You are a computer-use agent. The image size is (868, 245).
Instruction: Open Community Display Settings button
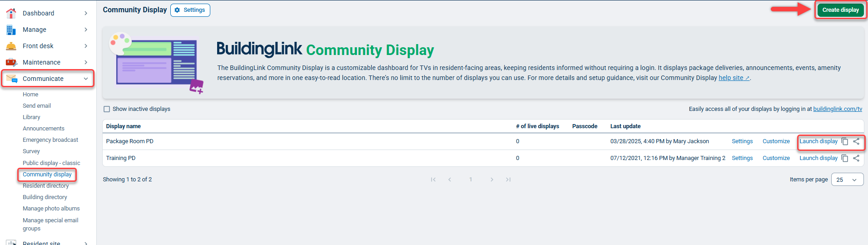click(190, 10)
